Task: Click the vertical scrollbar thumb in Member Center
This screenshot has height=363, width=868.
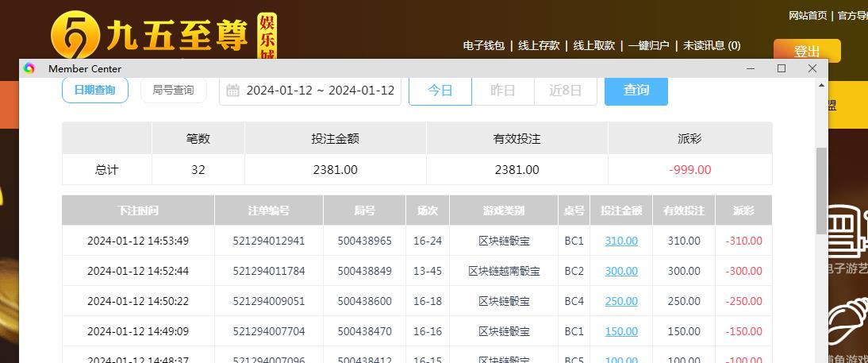Action: (821, 190)
